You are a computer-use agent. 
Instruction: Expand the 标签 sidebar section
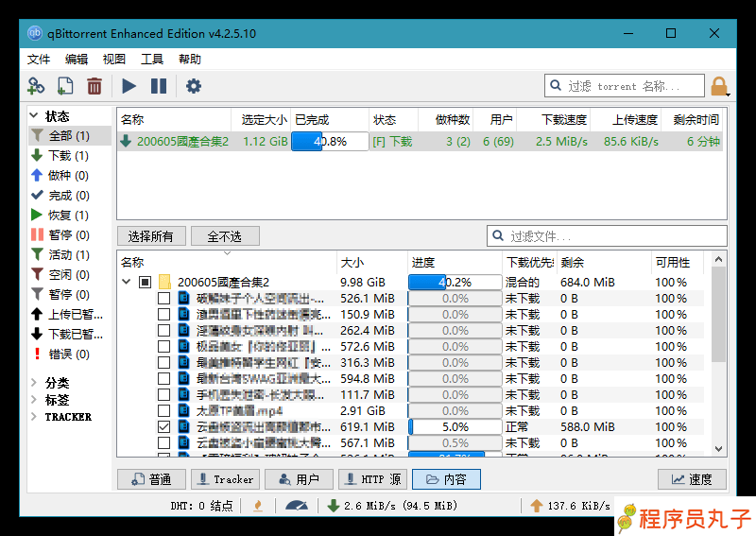coord(34,400)
